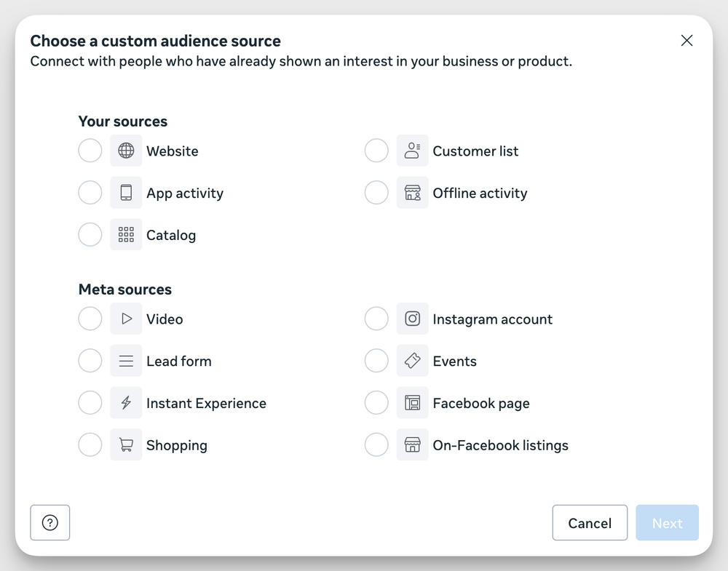Click the grid icon for Catalog
Screen dimensions: 728x571
[x=126, y=235]
